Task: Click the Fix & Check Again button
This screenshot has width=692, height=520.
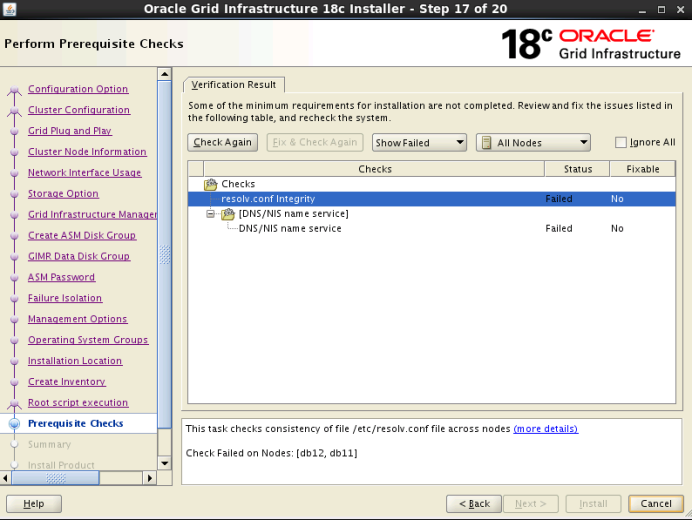Action: click(315, 143)
